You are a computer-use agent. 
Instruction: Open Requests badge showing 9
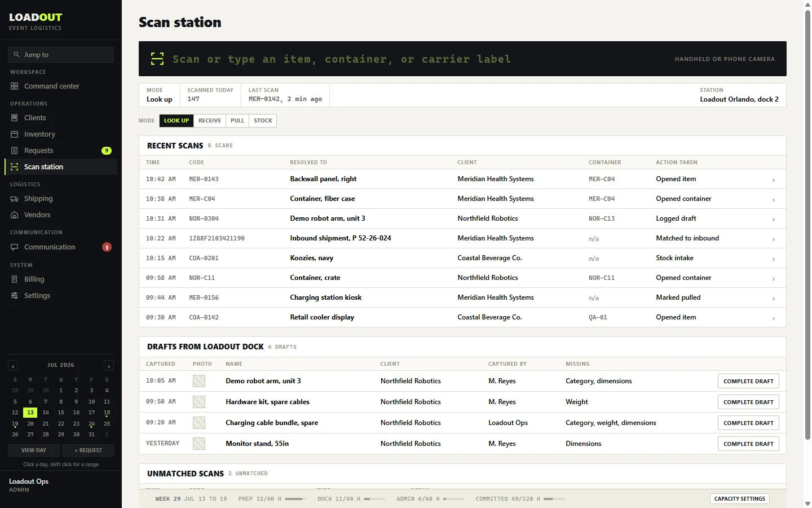pos(107,151)
